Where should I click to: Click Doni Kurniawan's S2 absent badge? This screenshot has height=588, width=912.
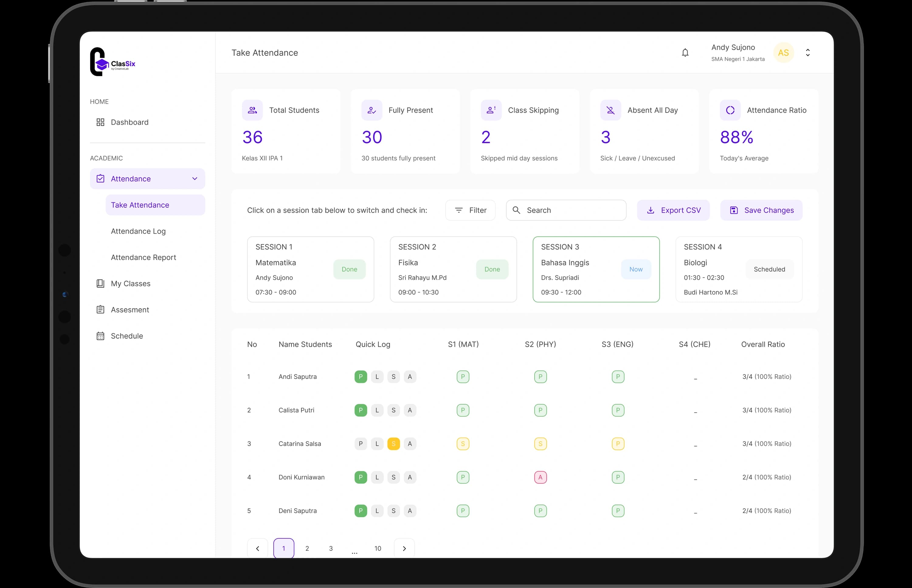pyautogui.click(x=541, y=477)
